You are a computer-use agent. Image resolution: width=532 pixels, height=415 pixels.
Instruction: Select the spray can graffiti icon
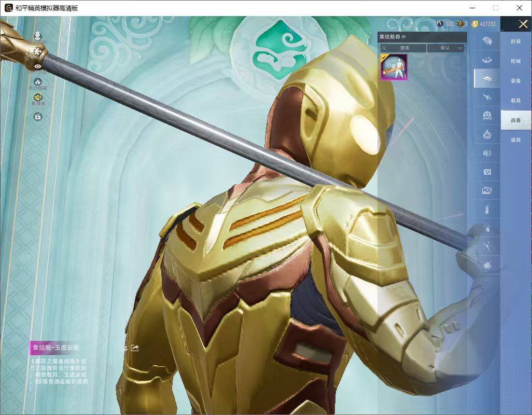click(x=487, y=209)
